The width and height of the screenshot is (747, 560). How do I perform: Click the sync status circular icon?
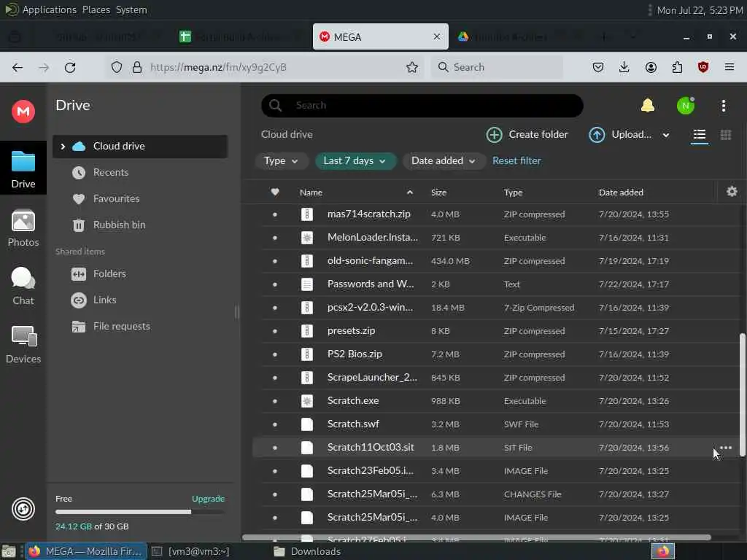[x=23, y=508]
